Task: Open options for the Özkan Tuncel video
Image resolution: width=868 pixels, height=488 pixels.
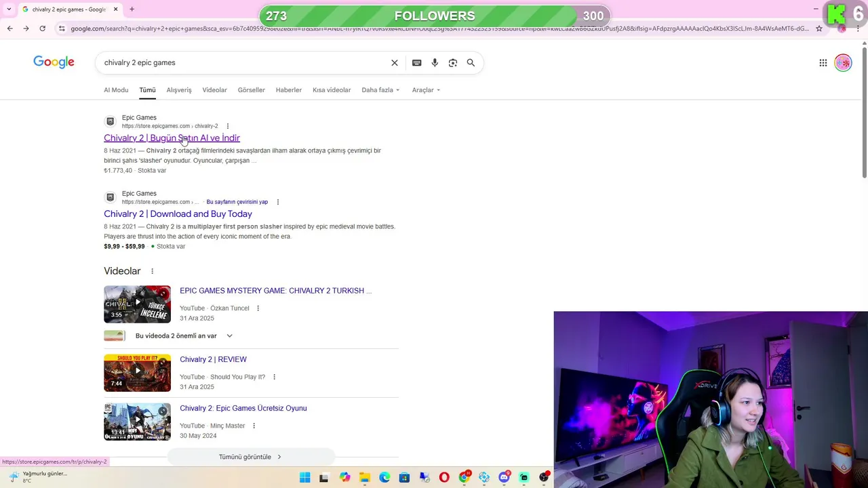Action: pyautogui.click(x=258, y=308)
